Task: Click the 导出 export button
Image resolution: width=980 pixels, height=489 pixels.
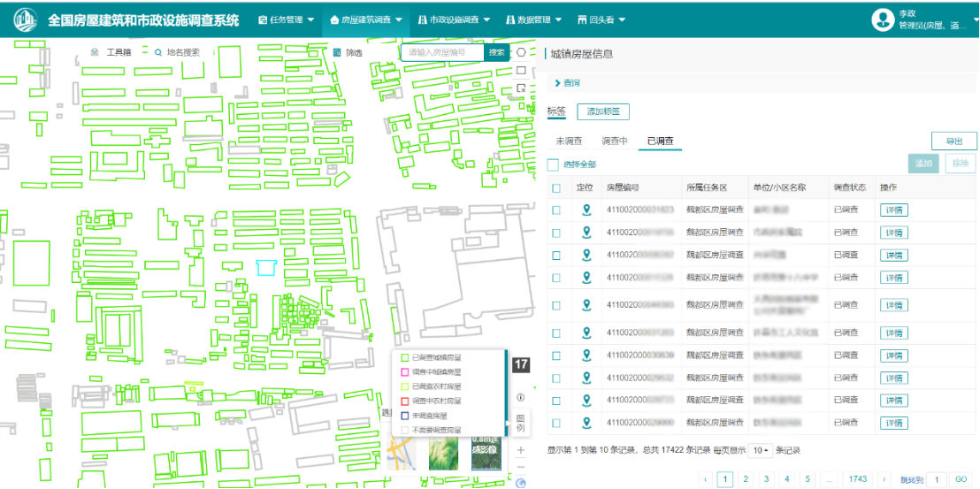Action: (x=953, y=141)
